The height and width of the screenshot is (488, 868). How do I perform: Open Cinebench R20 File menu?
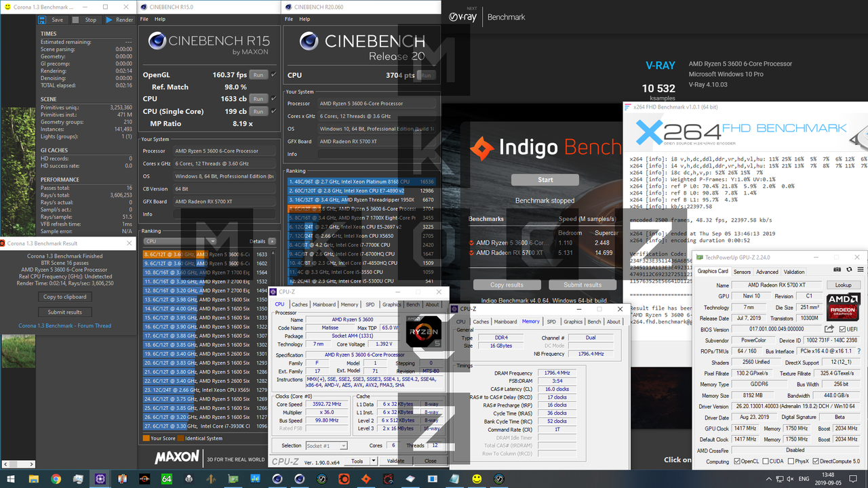click(x=289, y=19)
